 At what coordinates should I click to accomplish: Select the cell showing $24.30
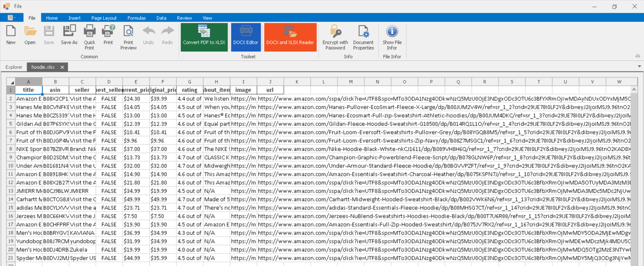click(x=136, y=98)
